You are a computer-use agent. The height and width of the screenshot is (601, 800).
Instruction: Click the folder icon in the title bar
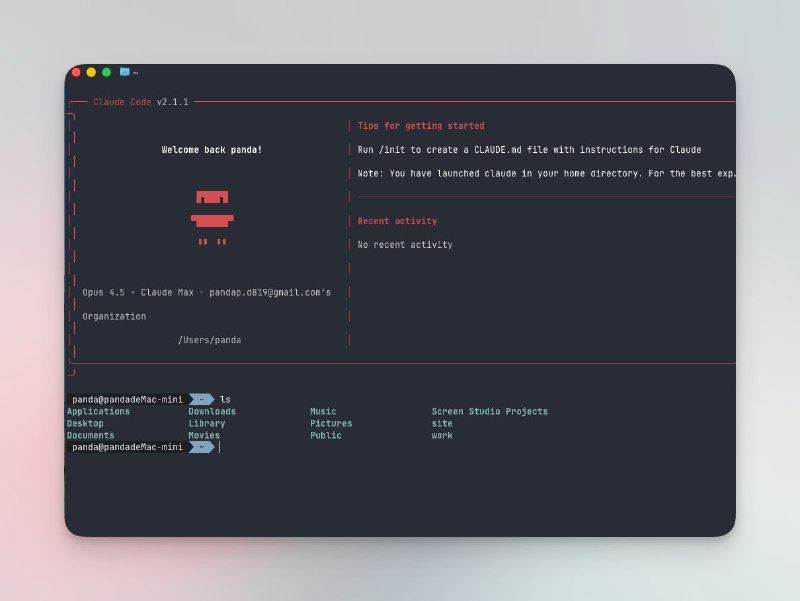tap(124, 72)
